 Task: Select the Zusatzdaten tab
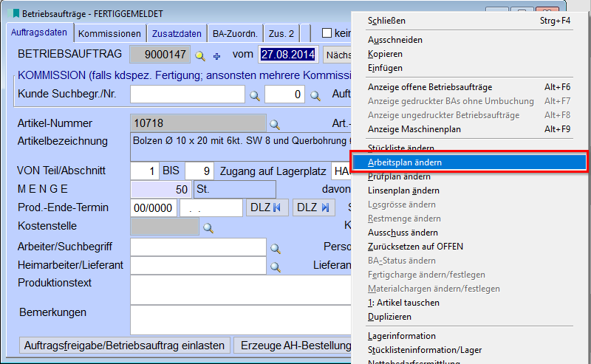[x=177, y=33]
